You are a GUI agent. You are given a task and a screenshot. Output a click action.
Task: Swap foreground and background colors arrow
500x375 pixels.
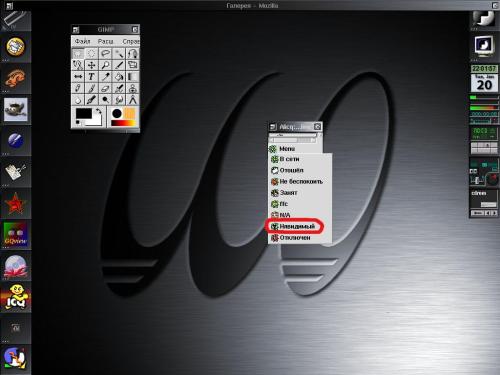[99, 112]
